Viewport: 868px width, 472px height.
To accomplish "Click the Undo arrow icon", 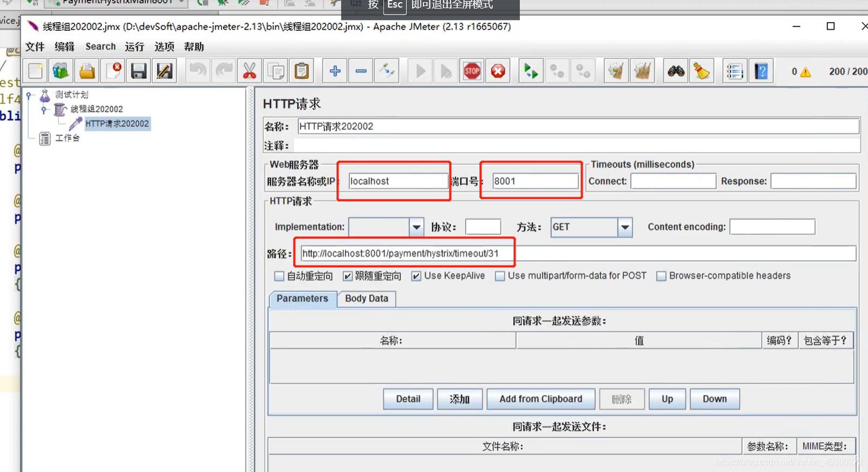I will click(x=198, y=71).
